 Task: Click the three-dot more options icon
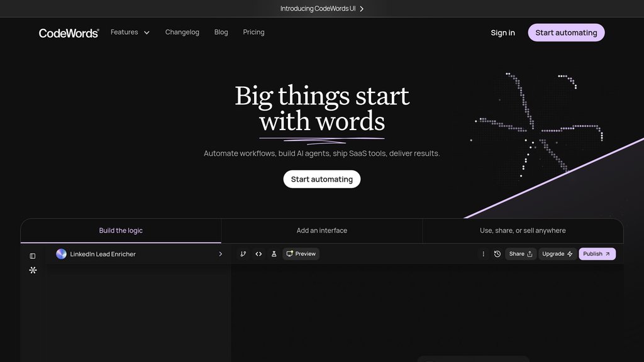point(483,254)
